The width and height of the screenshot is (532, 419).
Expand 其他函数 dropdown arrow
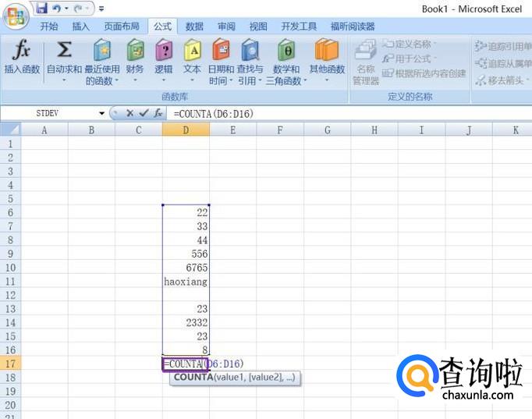tap(327, 80)
